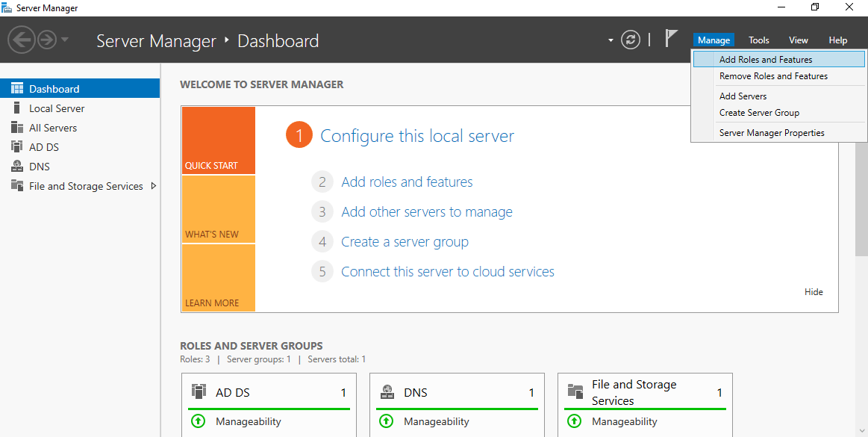Viewport: 868px width, 437px height.
Task: Open the AD DS sidebar icon
Action: 16,146
